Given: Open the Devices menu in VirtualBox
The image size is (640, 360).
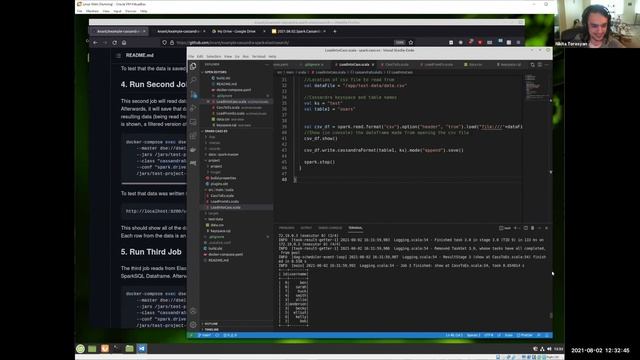Looking at the screenshot, I should pyautogui.click(x=131, y=11).
